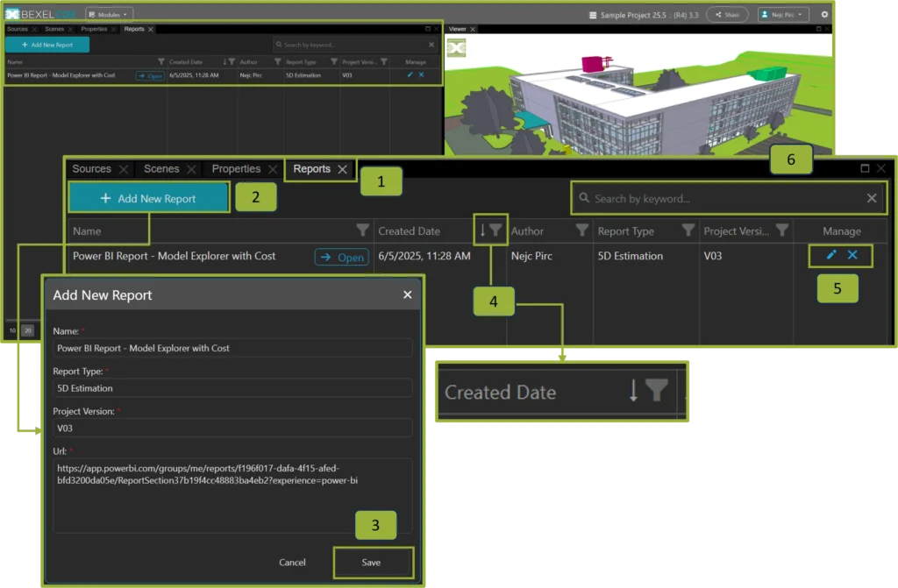Clear the keyword search in the small top window
The width and height of the screenshot is (898, 588).
click(x=431, y=45)
